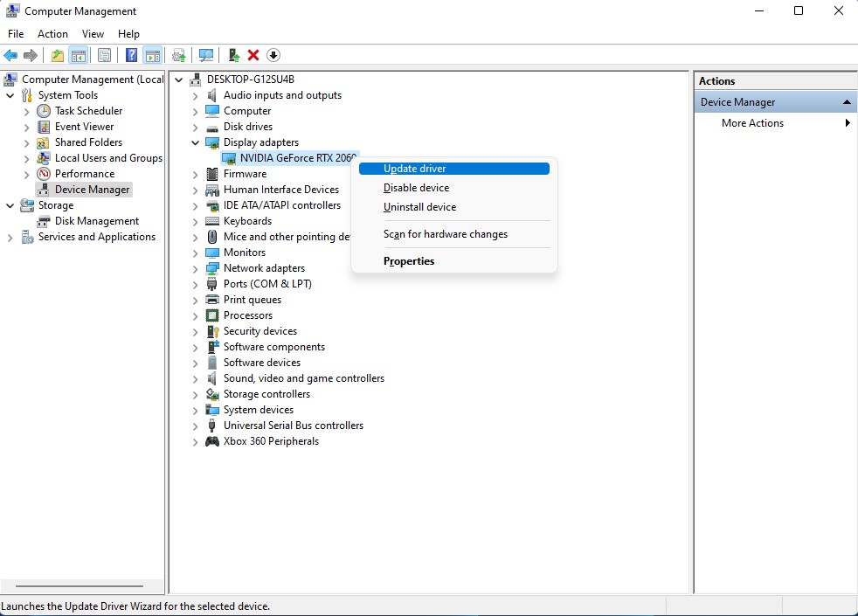Open Properties from the context menu
858x616 pixels.
coord(454,261)
